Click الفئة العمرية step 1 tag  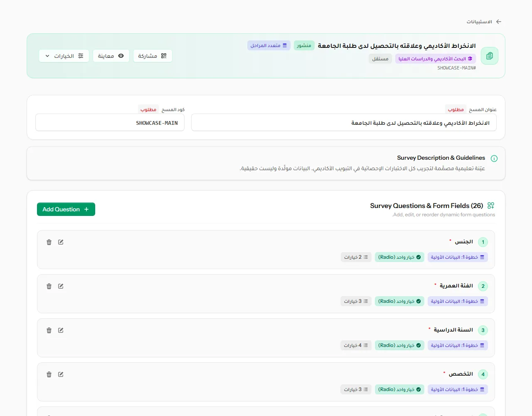[458, 301]
